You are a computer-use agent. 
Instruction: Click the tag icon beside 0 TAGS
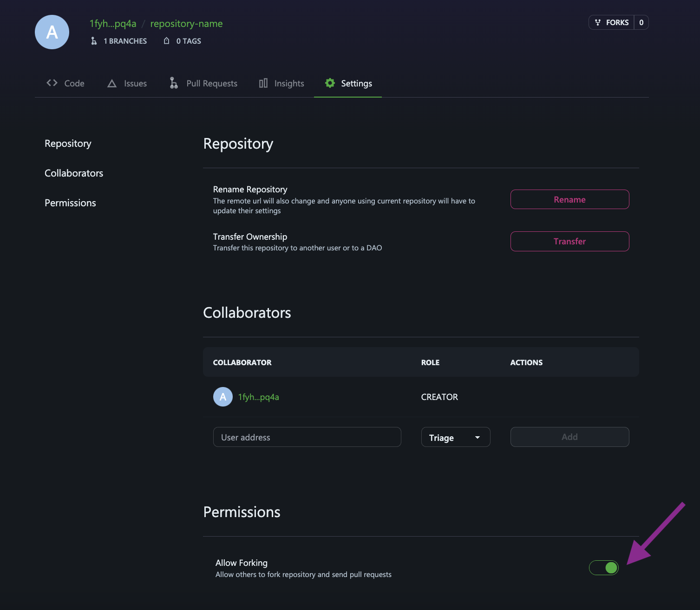tap(166, 41)
